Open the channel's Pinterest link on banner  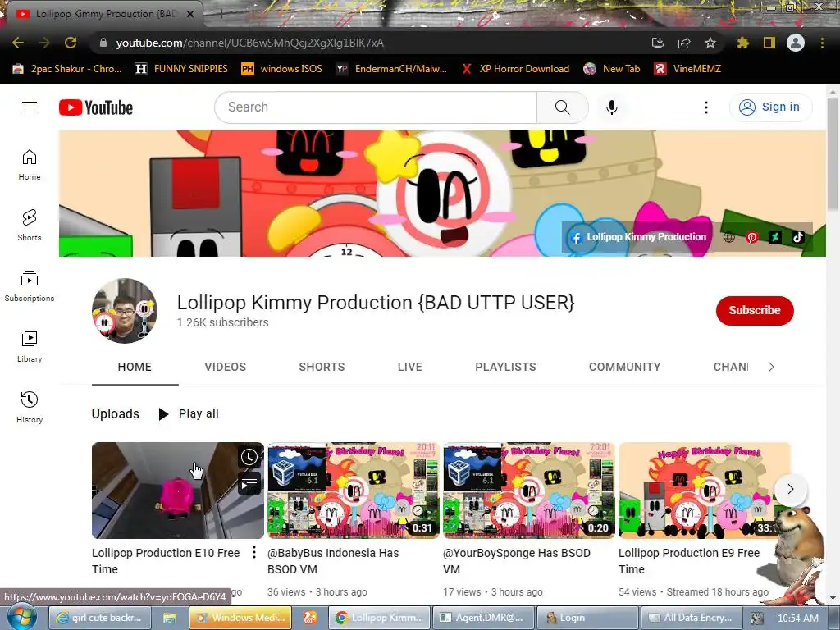(x=751, y=237)
